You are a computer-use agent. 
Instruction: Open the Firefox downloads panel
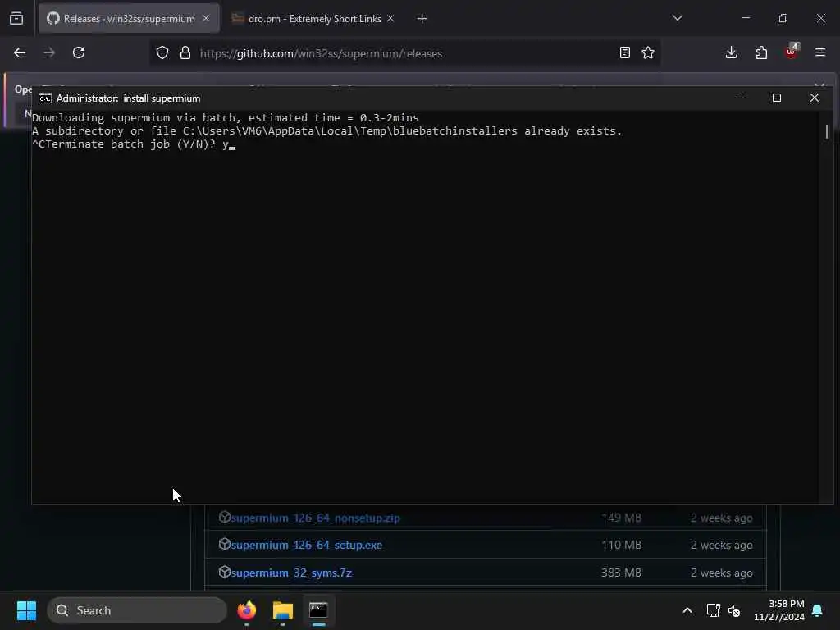point(731,52)
